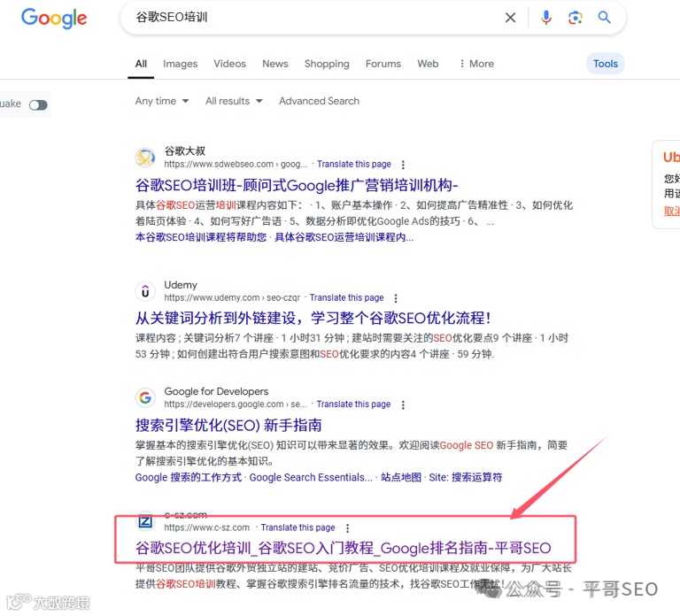Click the Tools button

tap(606, 64)
